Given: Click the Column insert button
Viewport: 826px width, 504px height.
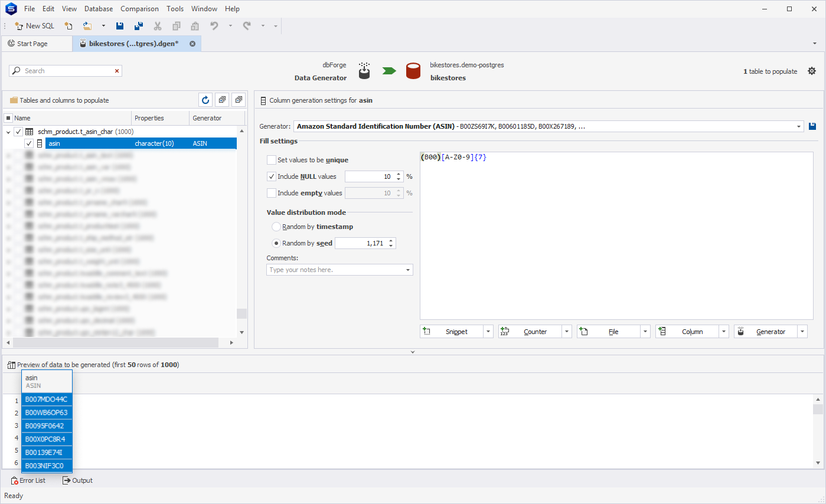Looking at the screenshot, I should pos(687,332).
